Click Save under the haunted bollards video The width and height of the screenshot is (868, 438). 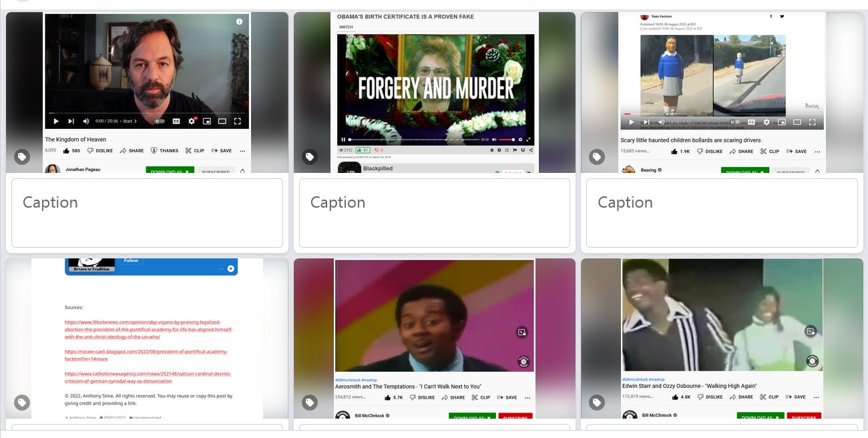[797, 152]
